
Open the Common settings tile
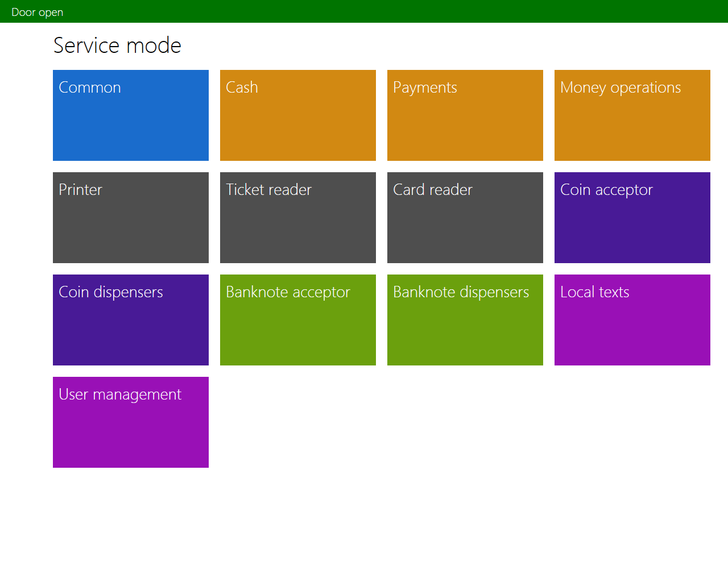click(131, 115)
